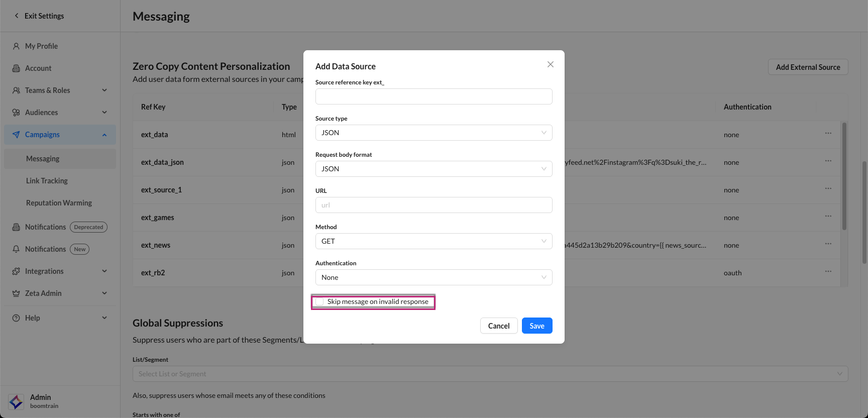Collapse the Campaigns sidebar section
The height and width of the screenshot is (418, 868).
coord(104,135)
